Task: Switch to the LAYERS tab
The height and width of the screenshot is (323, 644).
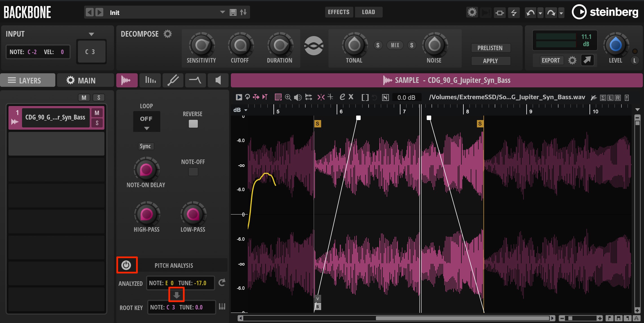Action: [x=28, y=80]
